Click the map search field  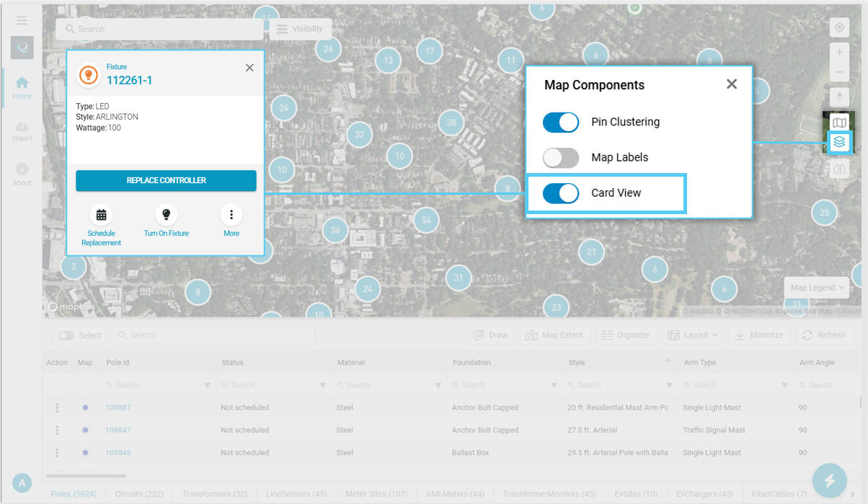[159, 29]
